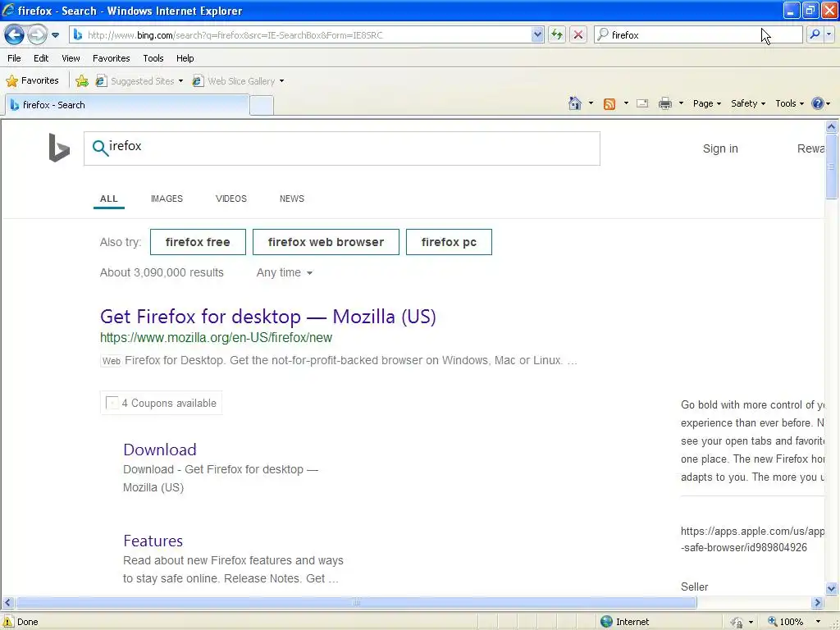Click the horizontal scrollbar right arrow
The height and width of the screenshot is (630, 840).
tap(817, 603)
